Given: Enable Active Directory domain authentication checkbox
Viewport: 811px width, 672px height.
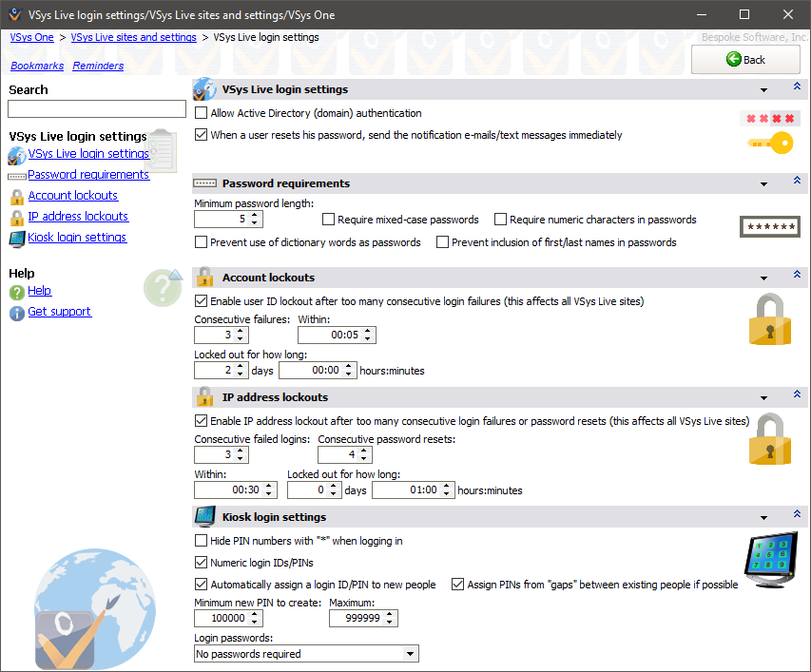Looking at the screenshot, I should (x=201, y=113).
